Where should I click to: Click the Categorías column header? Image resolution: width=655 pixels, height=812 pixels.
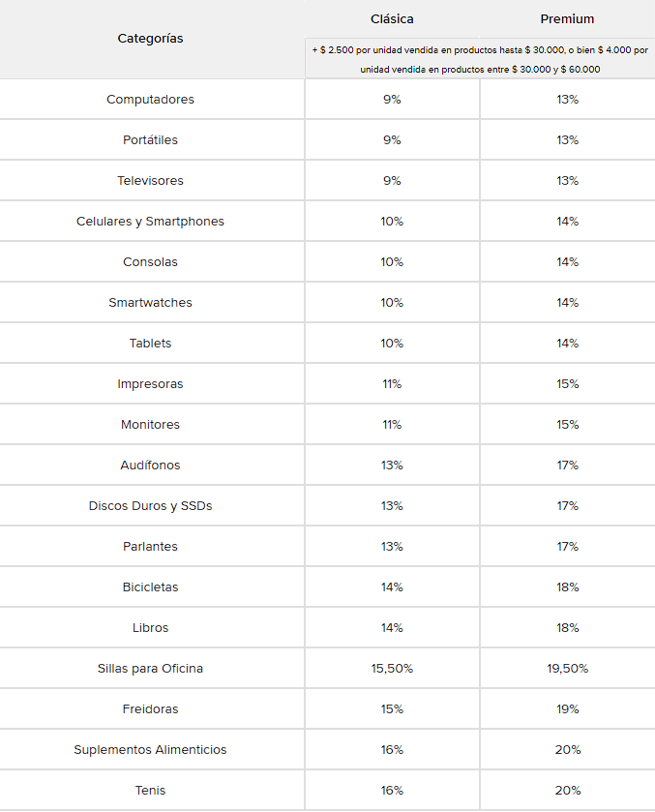coord(150,39)
